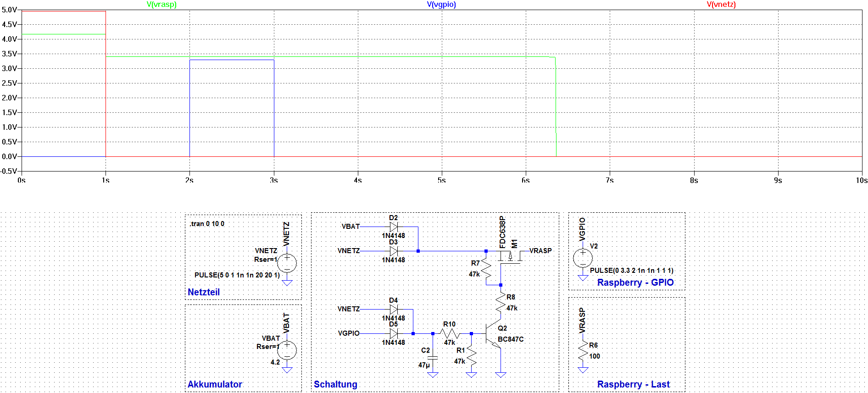Click the VGPIO net label at D5

tap(349, 333)
